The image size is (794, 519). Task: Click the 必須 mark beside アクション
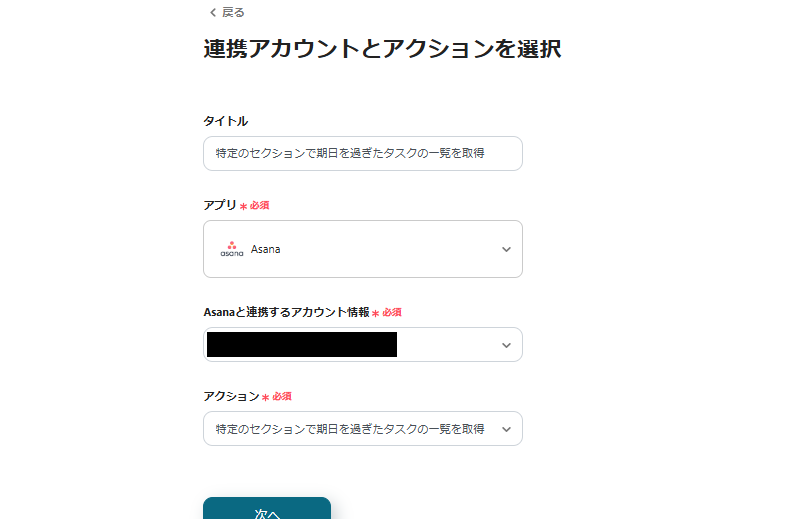tap(281, 396)
